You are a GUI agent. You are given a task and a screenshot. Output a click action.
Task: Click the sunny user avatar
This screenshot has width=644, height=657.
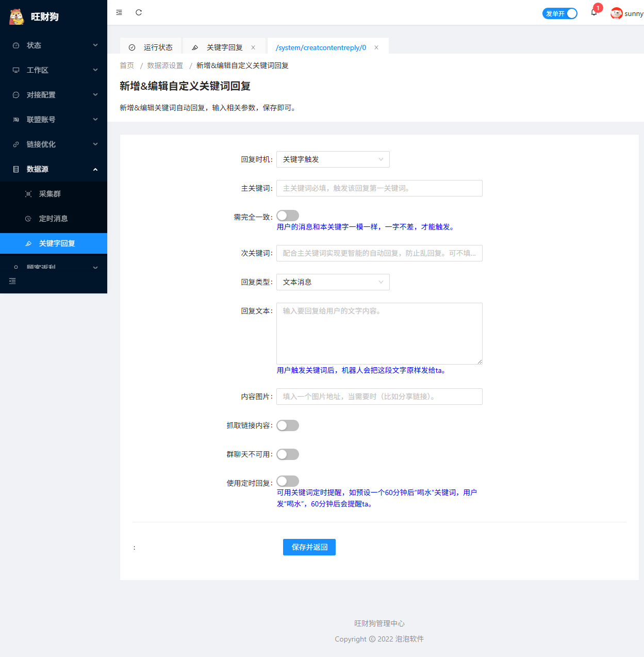616,13
